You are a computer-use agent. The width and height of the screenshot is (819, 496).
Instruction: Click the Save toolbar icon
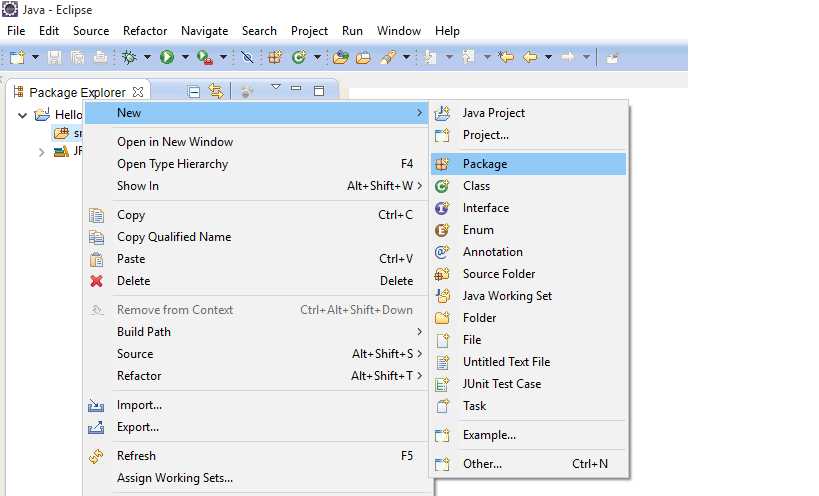pyautogui.click(x=54, y=57)
